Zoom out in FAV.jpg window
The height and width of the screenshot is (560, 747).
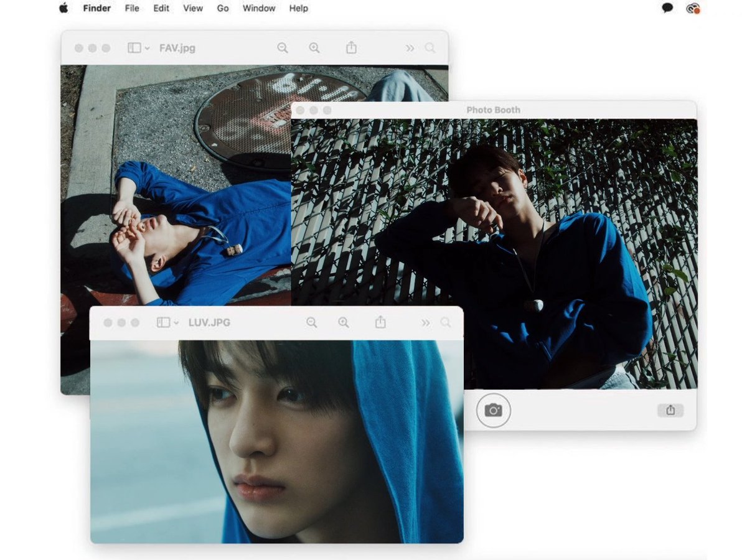click(x=283, y=48)
